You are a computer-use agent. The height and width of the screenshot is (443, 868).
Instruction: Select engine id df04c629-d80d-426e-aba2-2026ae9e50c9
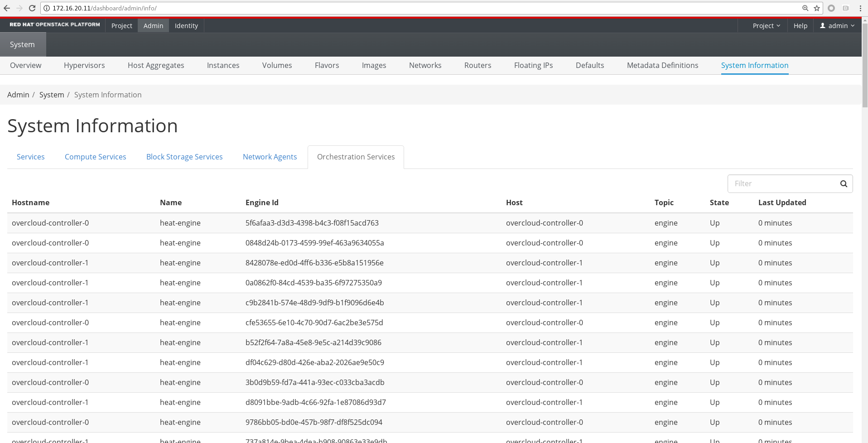[x=315, y=362]
